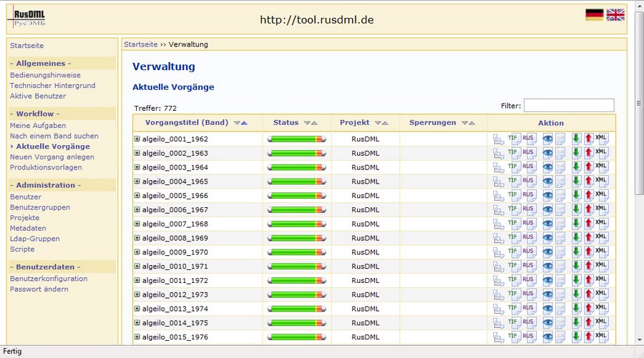Open Benutzergruppen in the Administration menu

[x=40, y=207]
